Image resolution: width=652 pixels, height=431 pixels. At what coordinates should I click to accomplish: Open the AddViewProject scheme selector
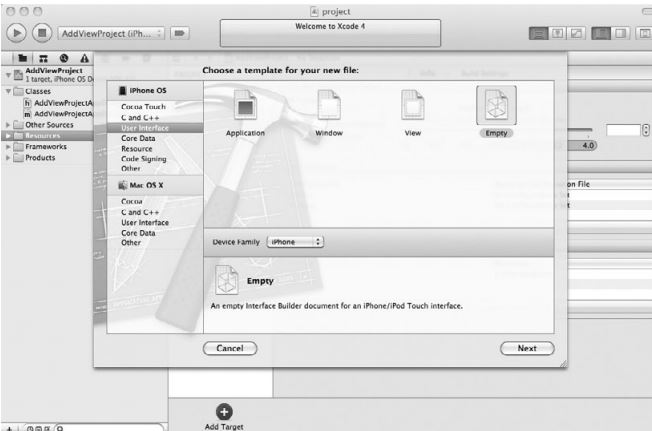pyautogui.click(x=111, y=34)
